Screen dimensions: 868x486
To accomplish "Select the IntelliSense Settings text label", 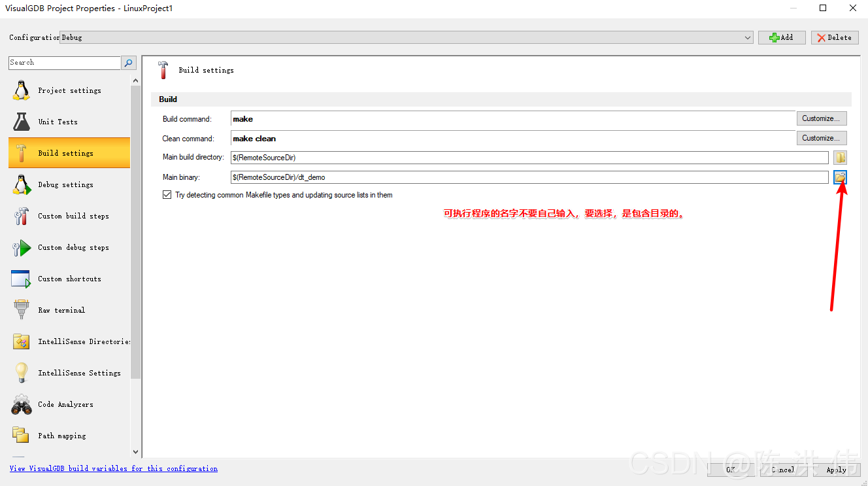I will (80, 373).
